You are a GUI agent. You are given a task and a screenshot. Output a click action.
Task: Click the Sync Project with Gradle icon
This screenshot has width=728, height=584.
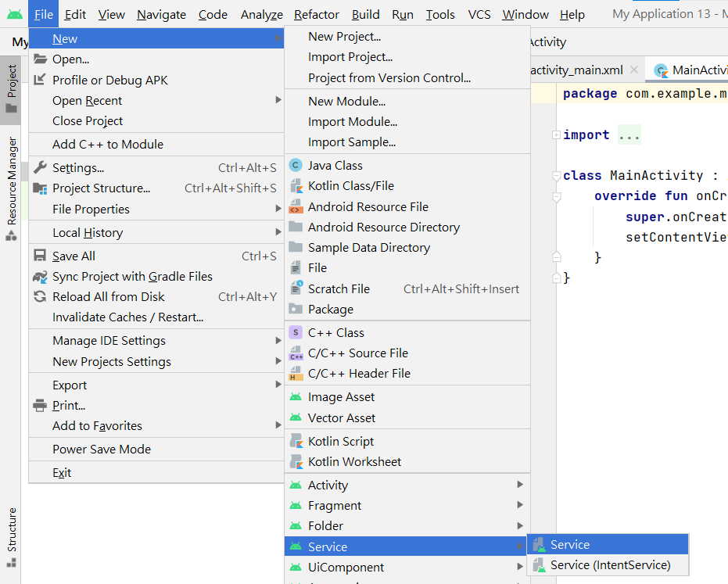point(41,277)
